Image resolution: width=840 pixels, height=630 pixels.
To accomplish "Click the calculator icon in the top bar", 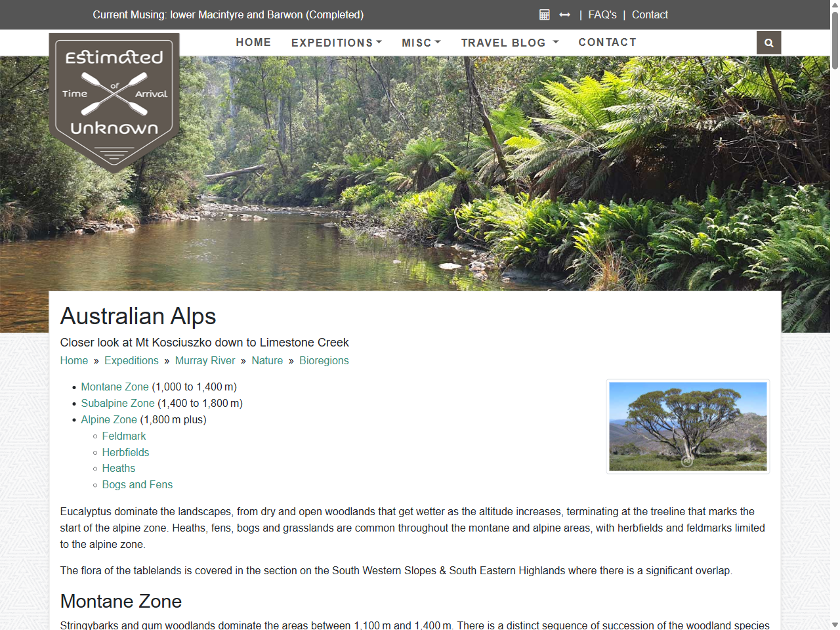I will 544,14.
